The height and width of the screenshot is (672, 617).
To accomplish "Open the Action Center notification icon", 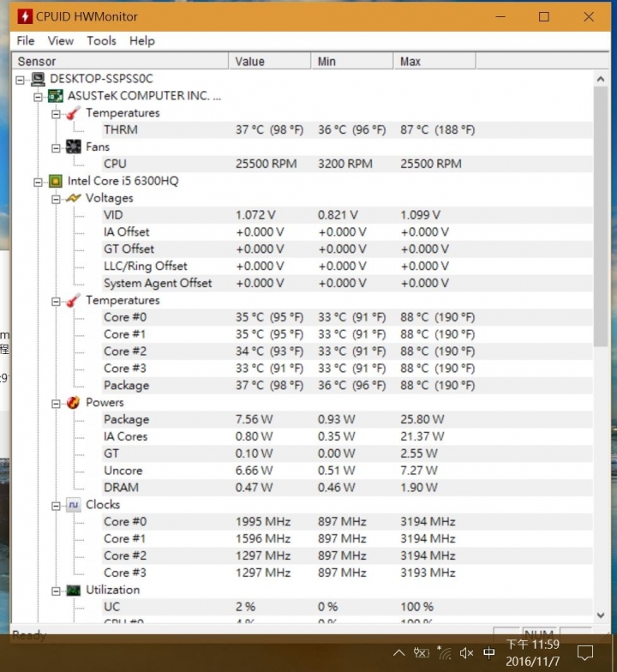I will click(584, 653).
